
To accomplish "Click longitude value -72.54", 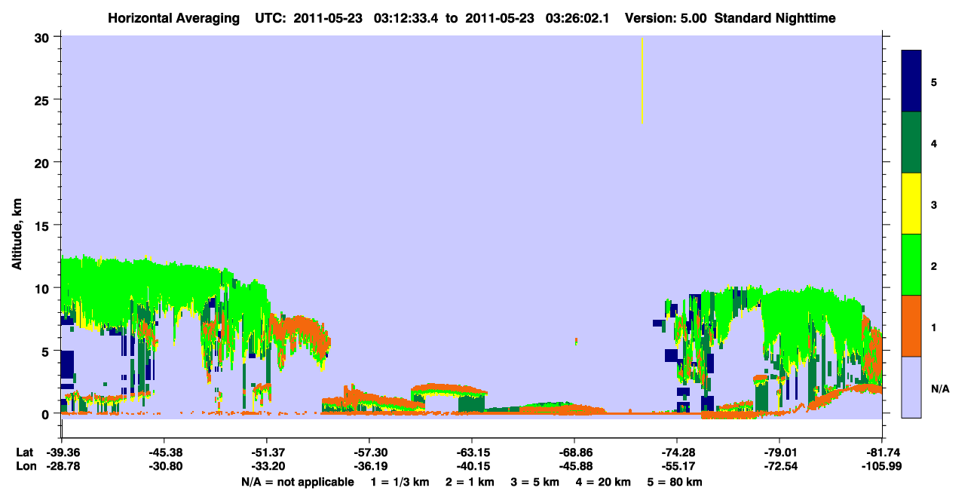I will click(x=779, y=467).
